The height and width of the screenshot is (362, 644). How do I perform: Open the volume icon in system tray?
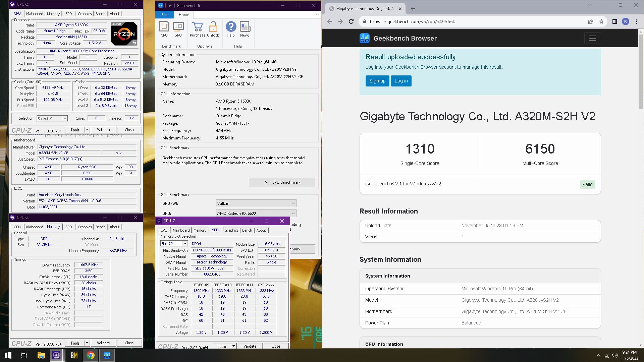615,355
